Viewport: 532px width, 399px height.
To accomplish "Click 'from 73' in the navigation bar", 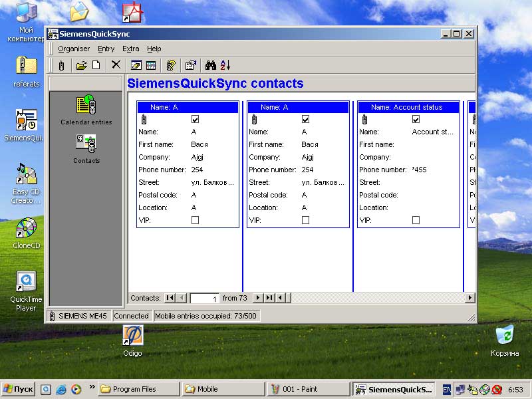I will click(x=235, y=298).
